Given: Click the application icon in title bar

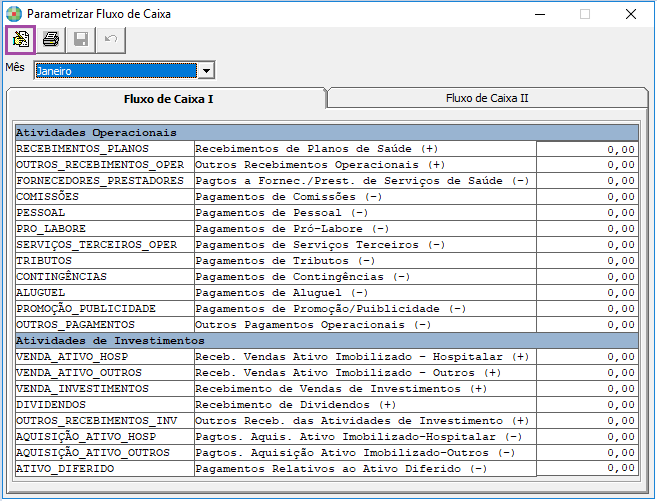Looking at the screenshot, I should pyautogui.click(x=13, y=14).
